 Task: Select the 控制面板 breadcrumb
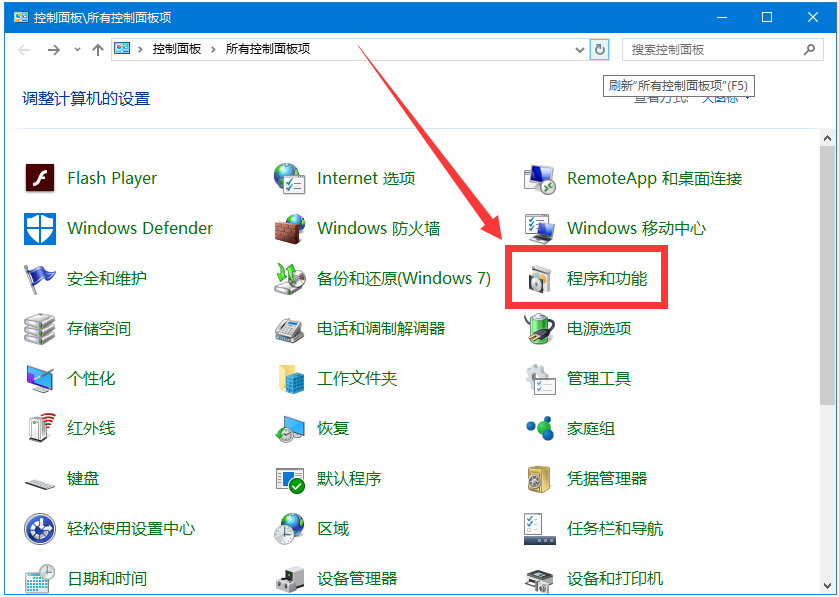pos(177,49)
